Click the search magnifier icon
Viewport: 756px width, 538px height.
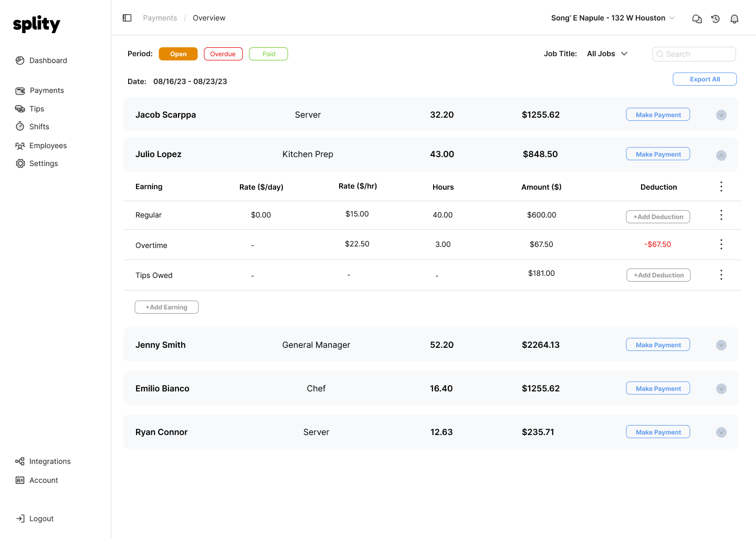(660, 54)
